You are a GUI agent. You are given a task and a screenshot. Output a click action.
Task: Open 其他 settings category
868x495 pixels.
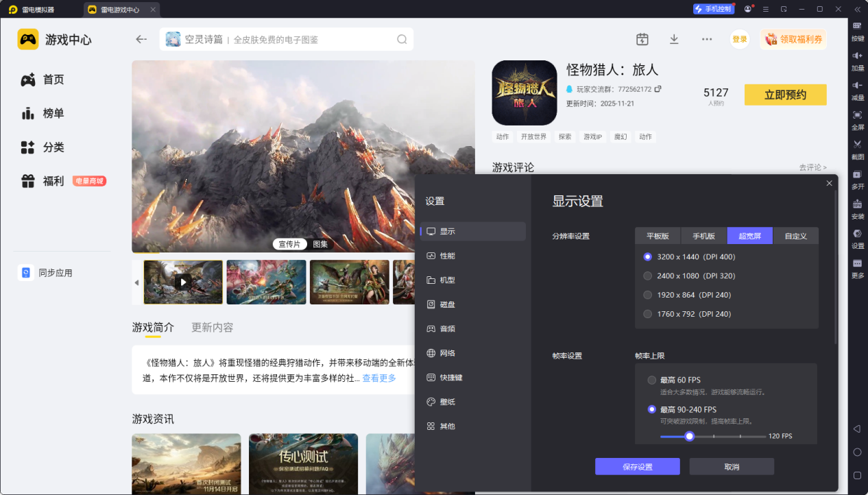(x=473, y=426)
